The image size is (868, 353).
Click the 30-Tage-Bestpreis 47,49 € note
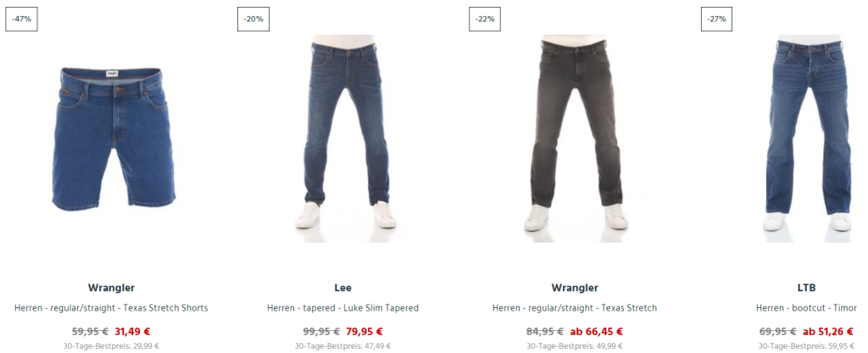point(342,346)
